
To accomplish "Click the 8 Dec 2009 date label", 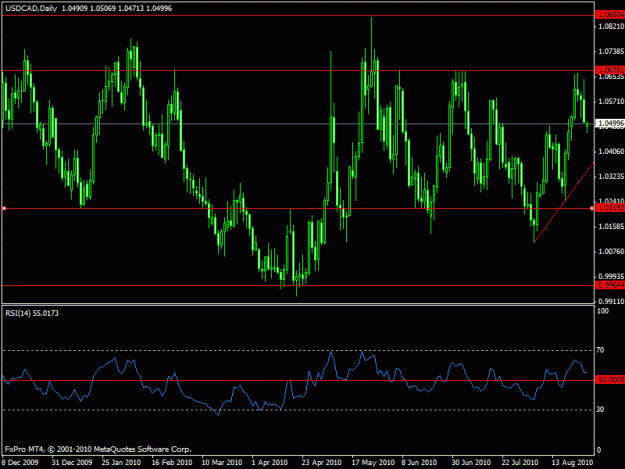I will pos(20,463).
